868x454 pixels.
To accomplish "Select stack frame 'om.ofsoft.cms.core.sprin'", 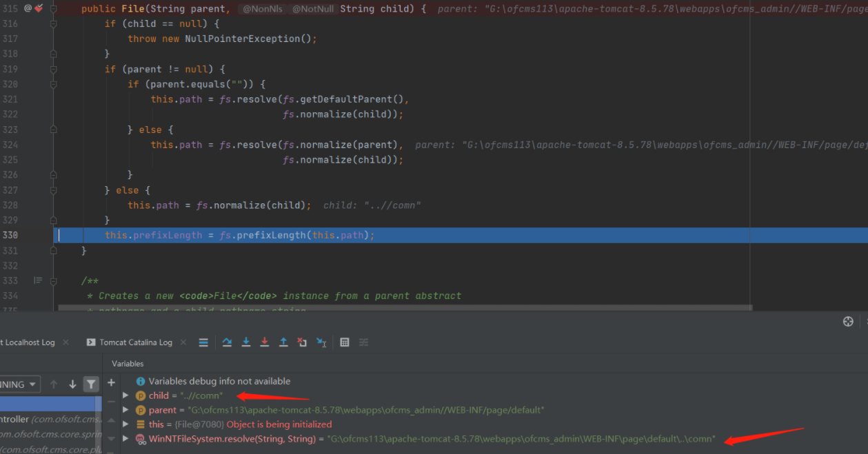I will [51, 434].
